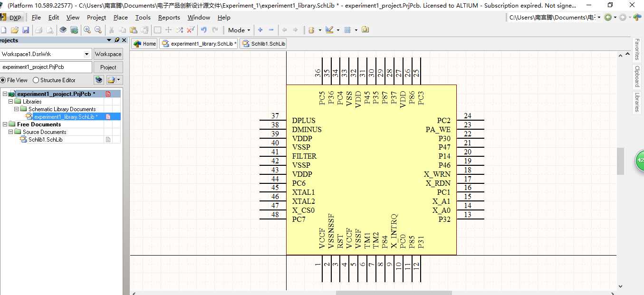Viewport: 644px width, 295px height.
Task: Click the Place IEEE symbols icon
Action: tap(312, 30)
